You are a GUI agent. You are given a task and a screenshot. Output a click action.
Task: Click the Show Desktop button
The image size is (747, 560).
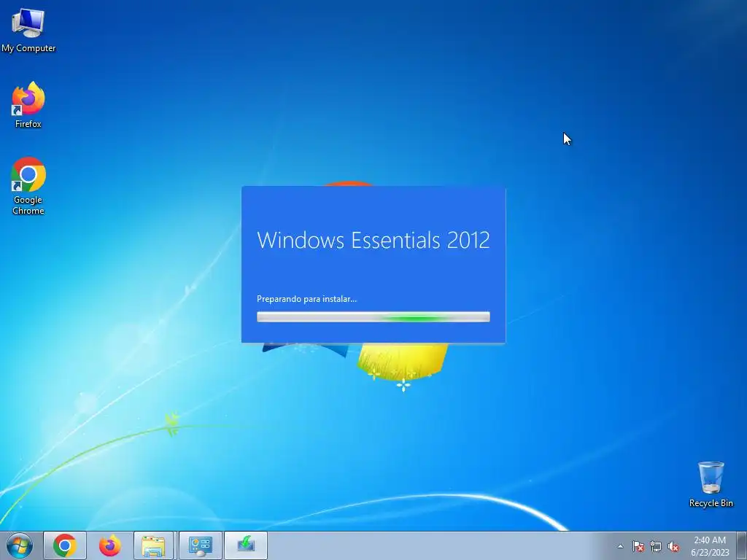[742, 545]
